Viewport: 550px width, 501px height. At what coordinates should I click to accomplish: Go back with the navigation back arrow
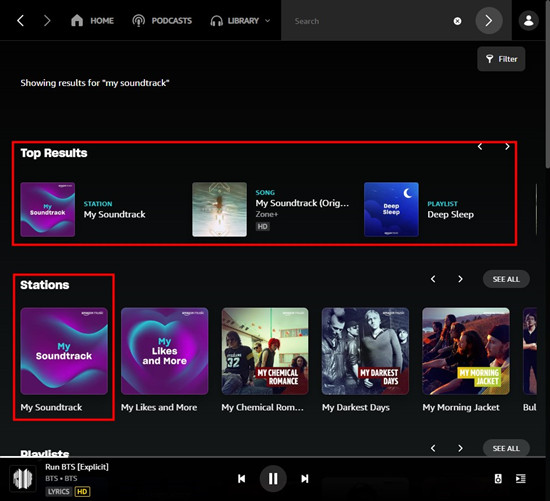(20, 21)
